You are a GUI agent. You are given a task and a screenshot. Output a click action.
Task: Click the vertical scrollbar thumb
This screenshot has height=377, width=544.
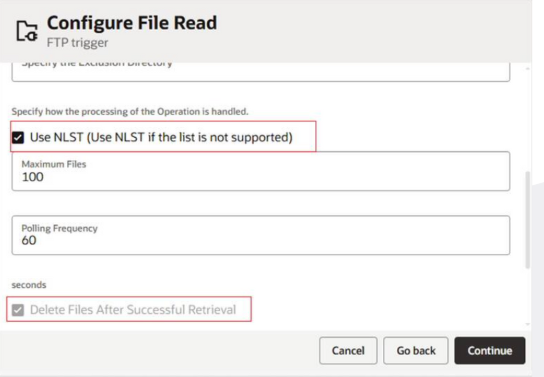tap(528, 220)
